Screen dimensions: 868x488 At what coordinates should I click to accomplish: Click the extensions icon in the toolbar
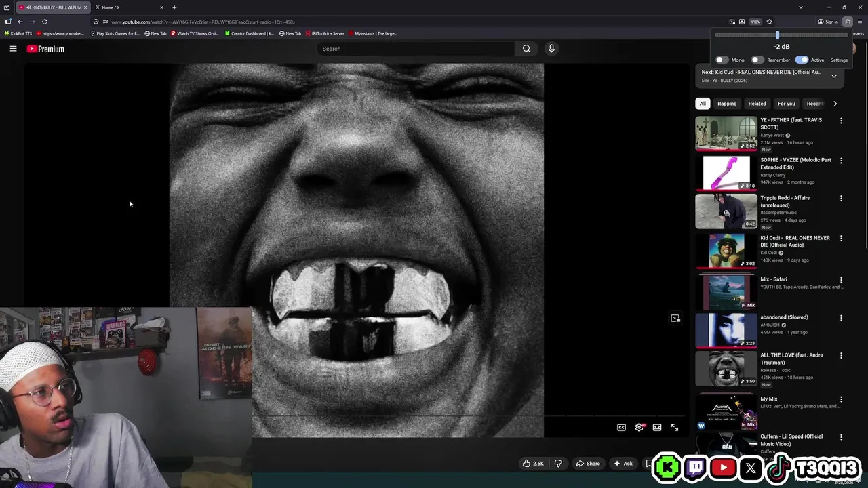[848, 22]
